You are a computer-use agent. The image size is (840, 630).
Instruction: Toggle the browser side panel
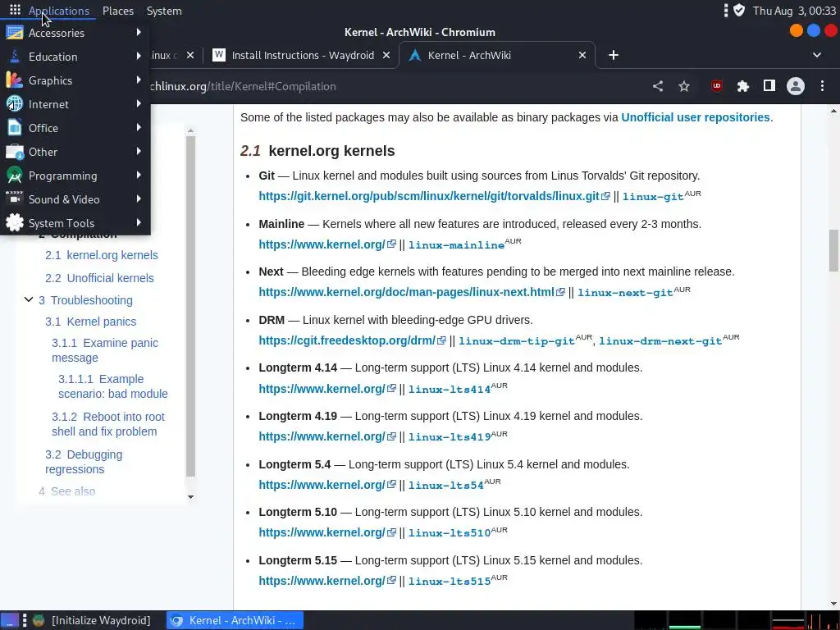pyautogui.click(x=769, y=85)
